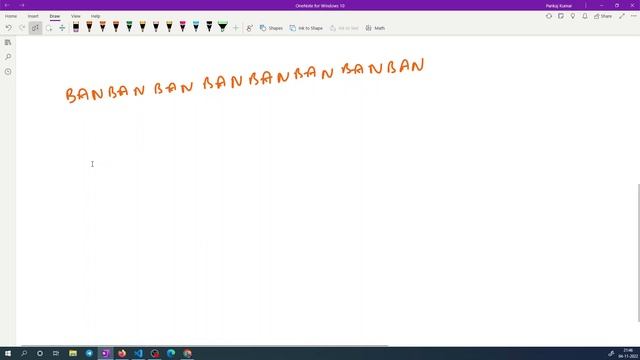Click the taskbar clock and date

629,353
